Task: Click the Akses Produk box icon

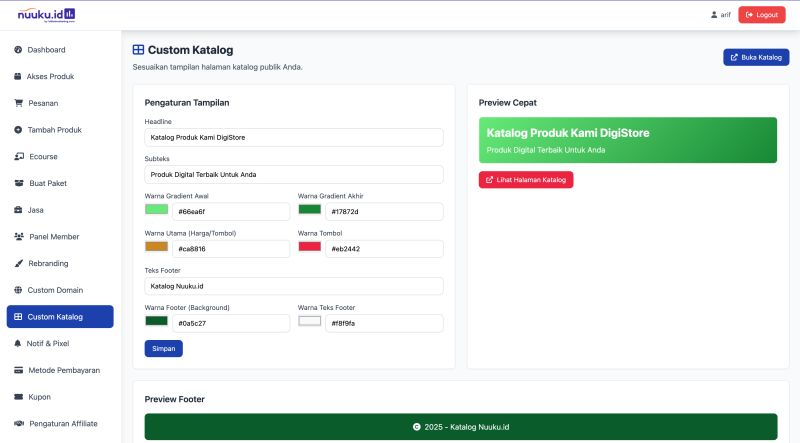Action: pos(18,76)
